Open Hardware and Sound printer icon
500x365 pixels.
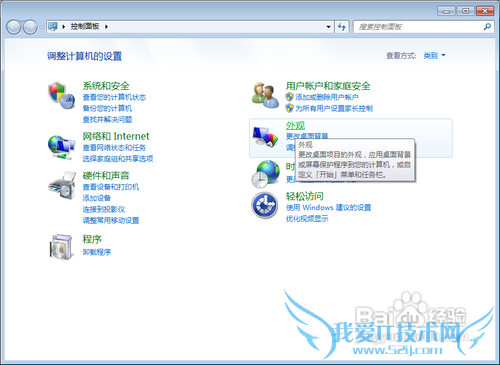click(62, 186)
